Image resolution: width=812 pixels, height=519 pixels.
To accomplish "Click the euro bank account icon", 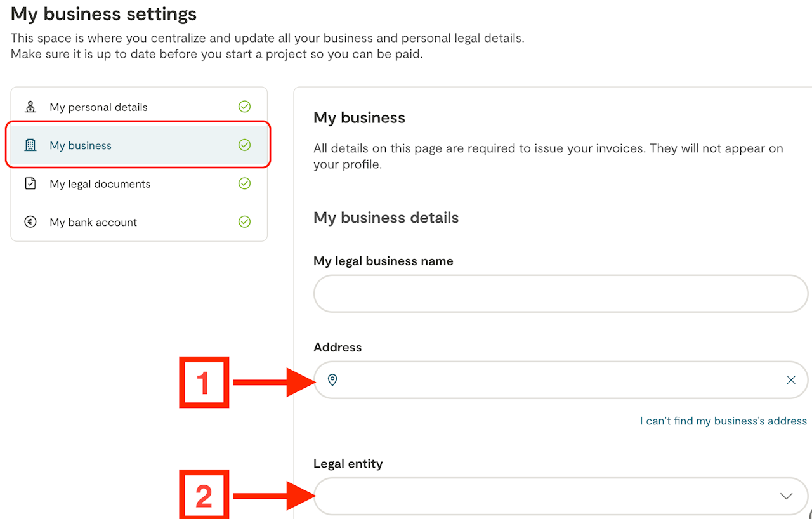I will tap(30, 222).
